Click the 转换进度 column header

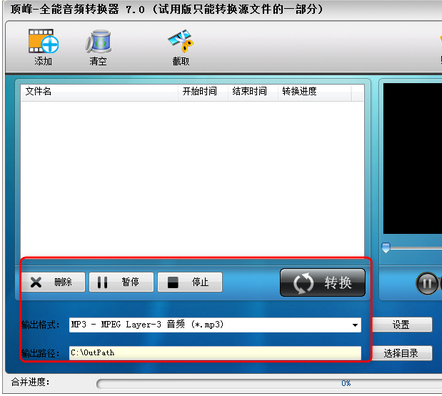tap(315, 92)
